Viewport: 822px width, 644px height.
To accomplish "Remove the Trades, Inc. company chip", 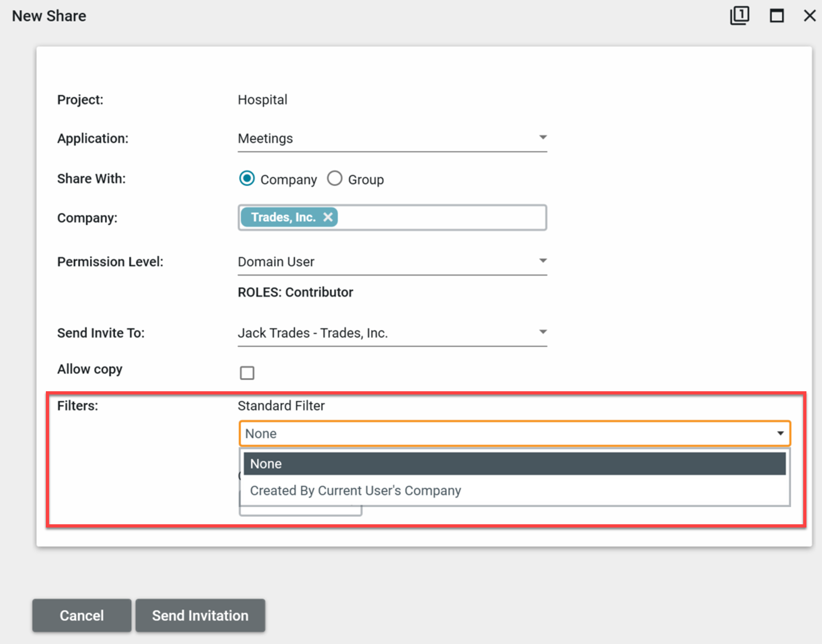I will pyautogui.click(x=328, y=217).
